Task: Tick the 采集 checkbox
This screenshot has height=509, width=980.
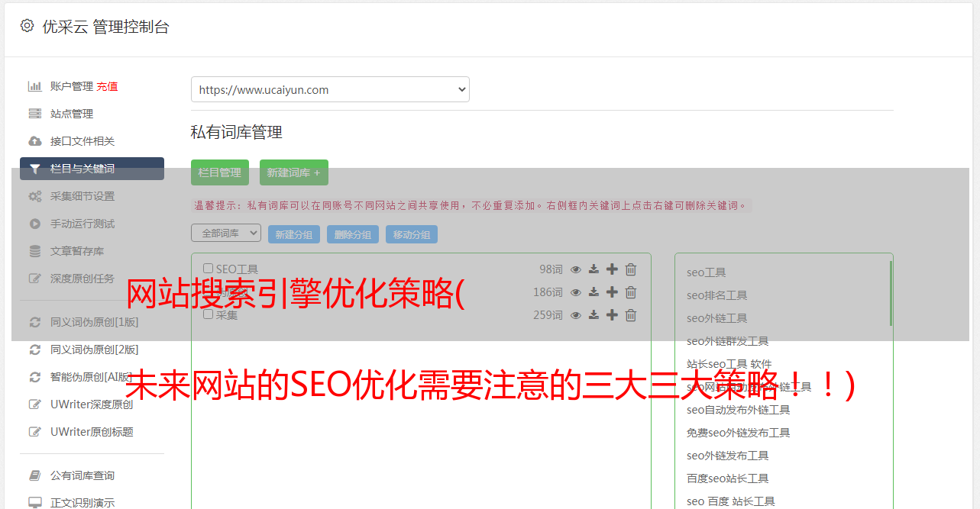Action: tap(209, 314)
